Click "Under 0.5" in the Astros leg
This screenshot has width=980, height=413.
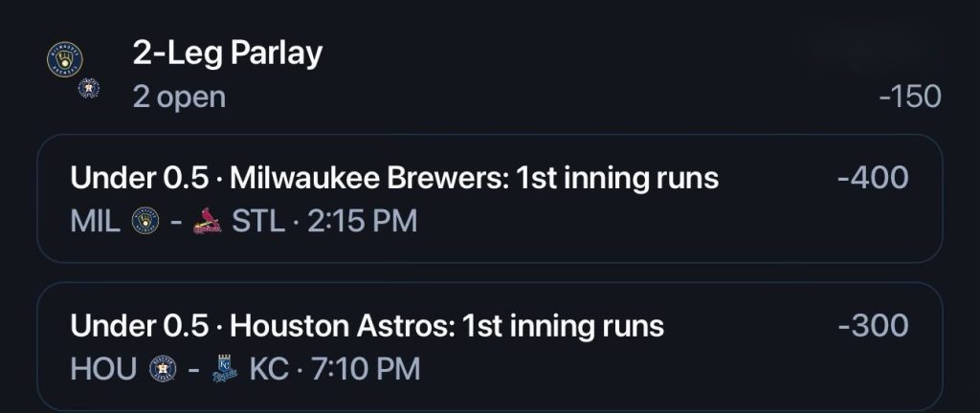point(139,326)
